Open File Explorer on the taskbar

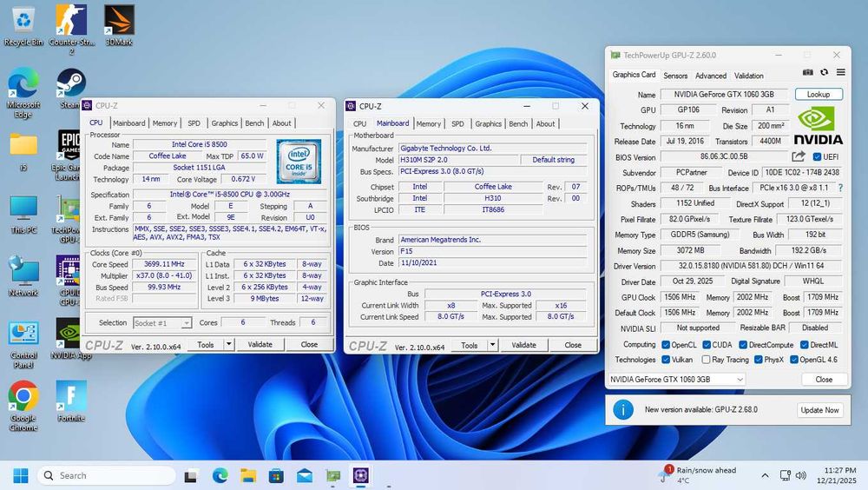tap(248, 475)
